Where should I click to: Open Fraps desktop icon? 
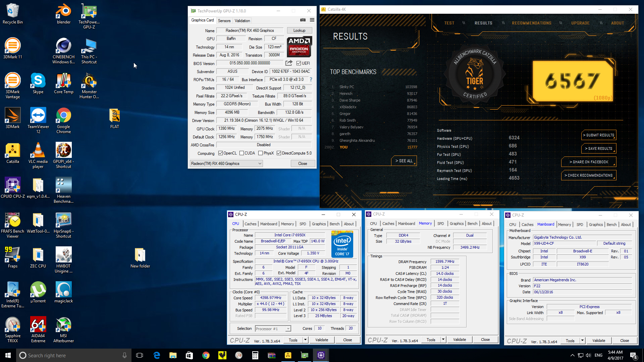point(13,258)
